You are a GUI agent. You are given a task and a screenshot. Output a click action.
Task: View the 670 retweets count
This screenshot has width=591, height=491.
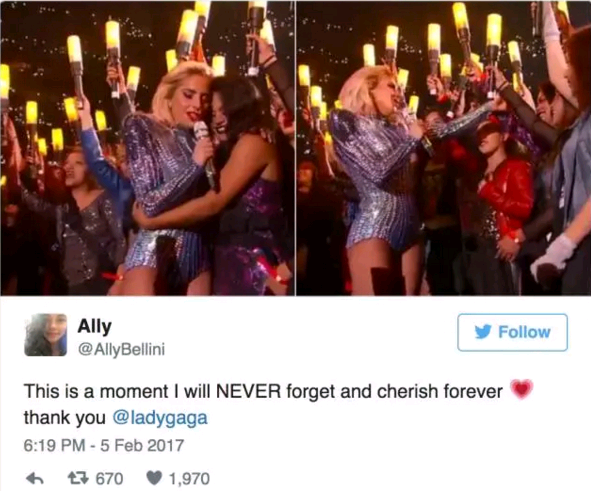[109, 479]
